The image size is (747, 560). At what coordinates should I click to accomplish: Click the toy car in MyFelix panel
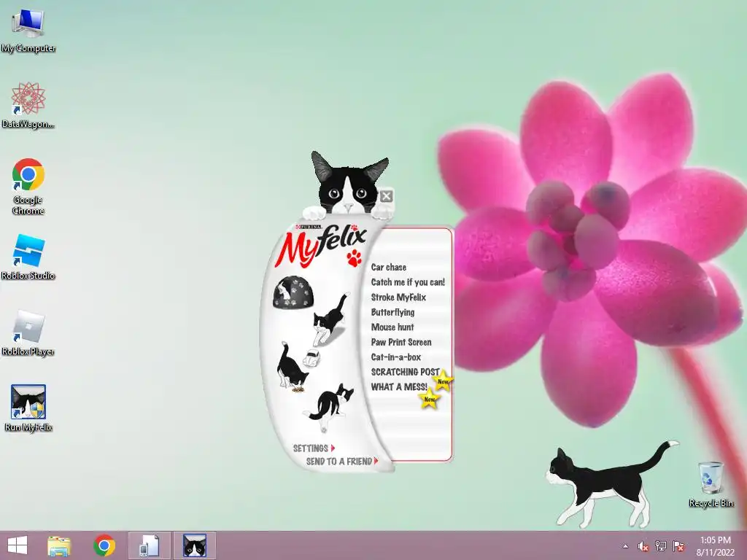point(312,357)
